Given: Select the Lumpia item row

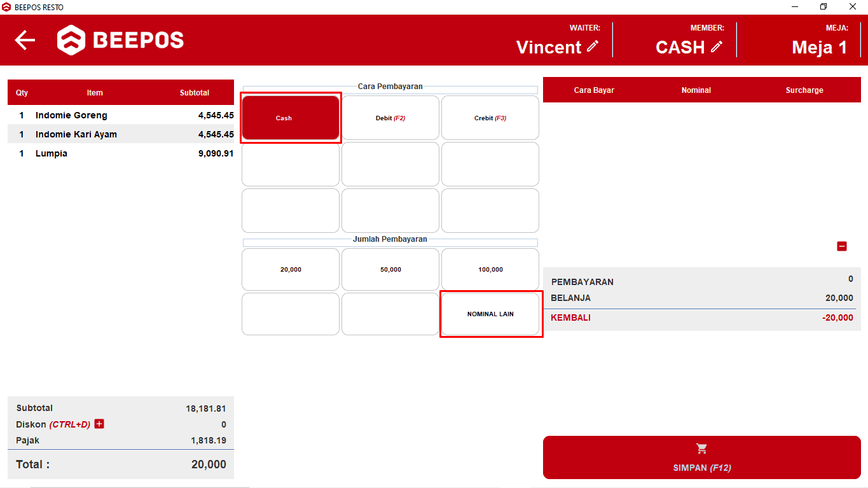Looking at the screenshot, I should 121,153.
